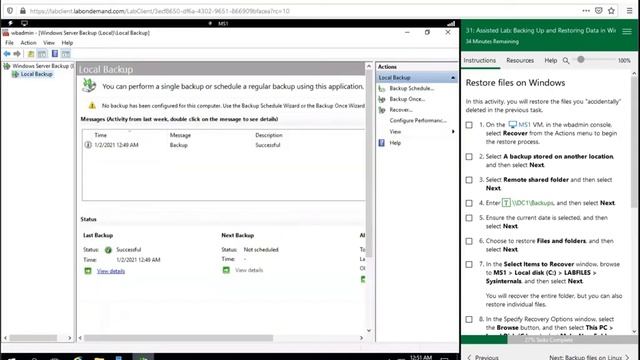Open the lab panel hamburger menu
This screenshot has width=640, height=360.
627,31
